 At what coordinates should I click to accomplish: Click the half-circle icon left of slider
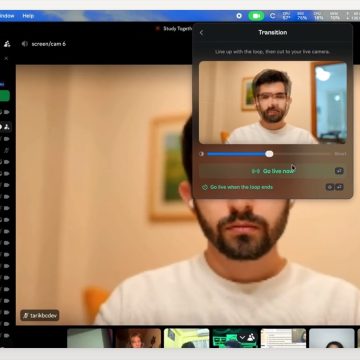(201, 154)
